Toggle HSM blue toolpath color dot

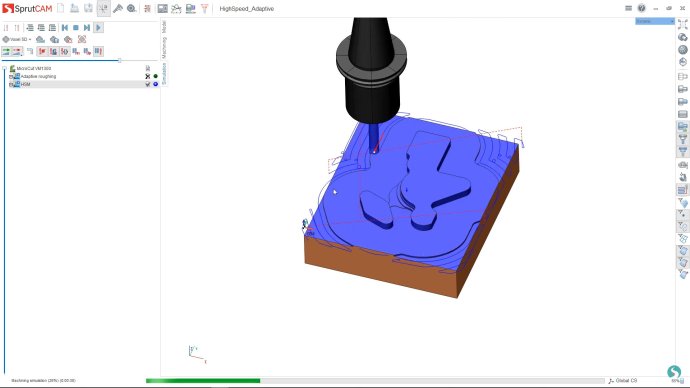[155, 84]
